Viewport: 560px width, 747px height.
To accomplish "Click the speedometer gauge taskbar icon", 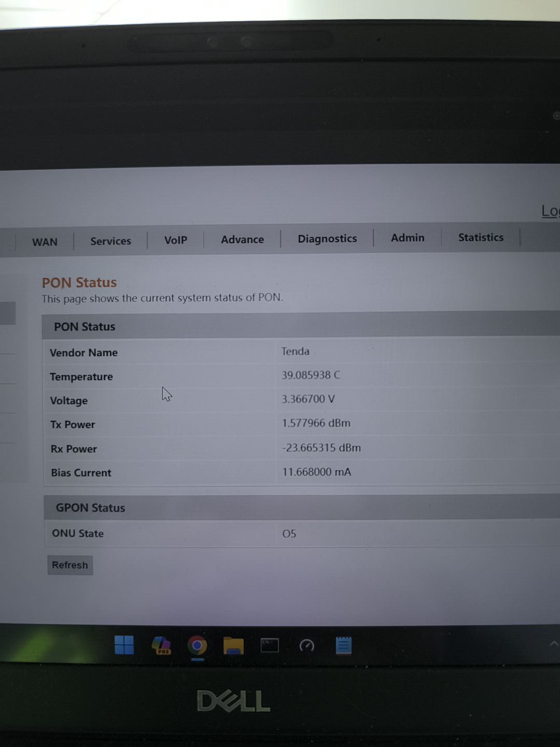I will 306,645.
